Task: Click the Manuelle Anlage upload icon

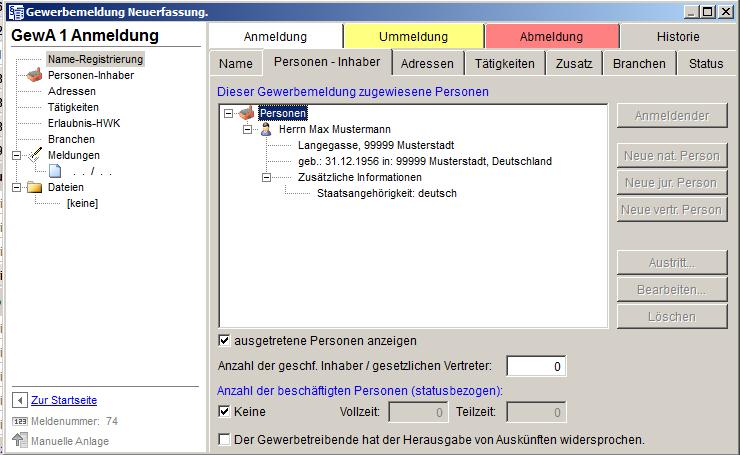Action: [x=20, y=440]
